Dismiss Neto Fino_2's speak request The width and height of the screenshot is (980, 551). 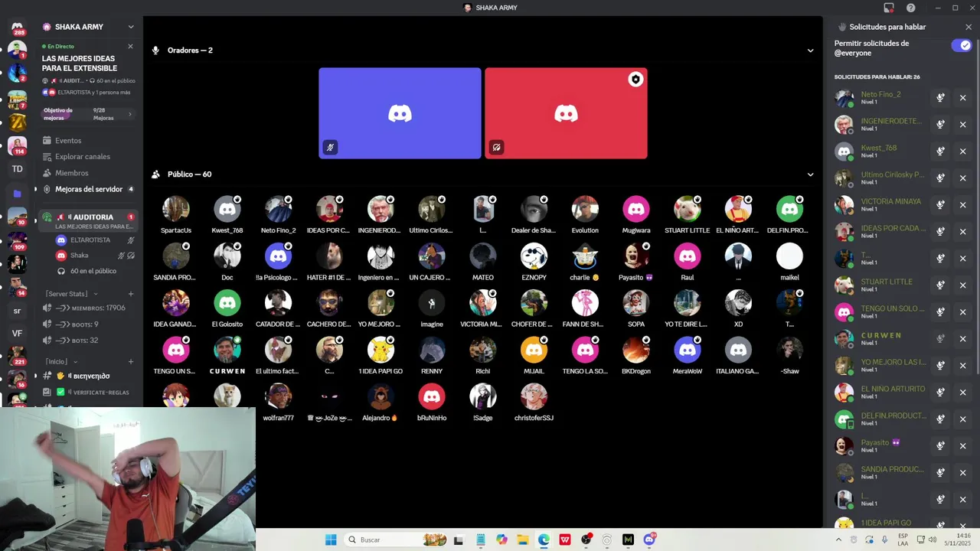pos(963,98)
